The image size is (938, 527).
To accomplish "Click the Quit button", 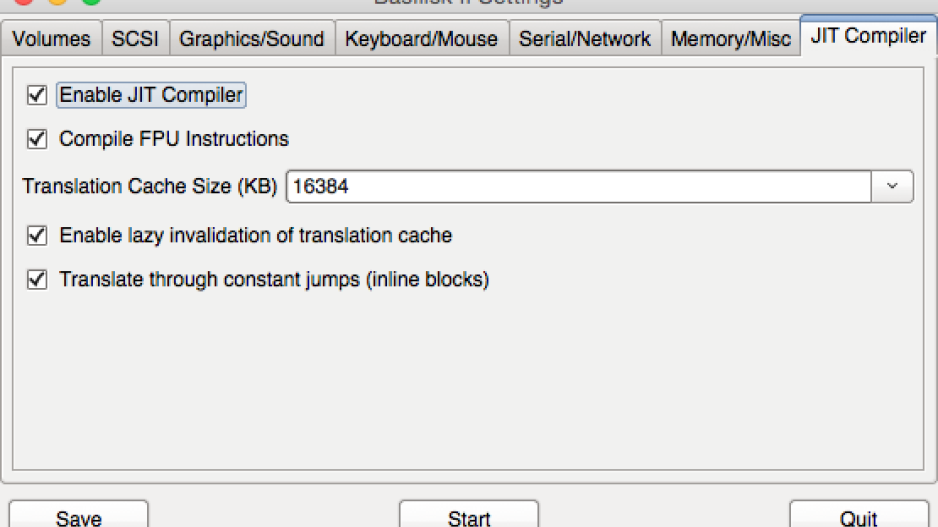I will 859,516.
